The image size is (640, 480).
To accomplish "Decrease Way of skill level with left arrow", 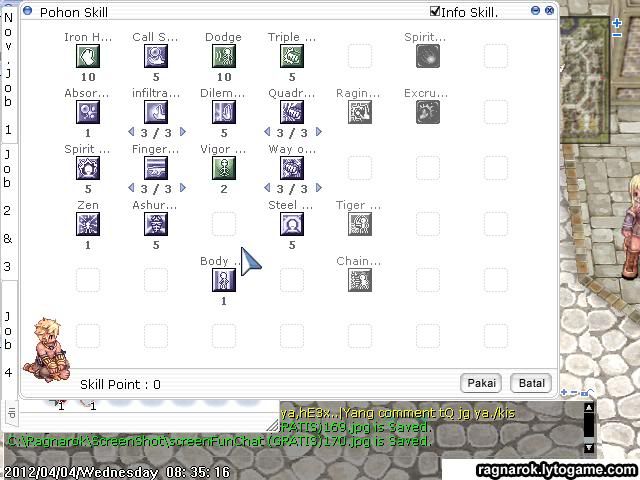I will pyautogui.click(x=267, y=188).
